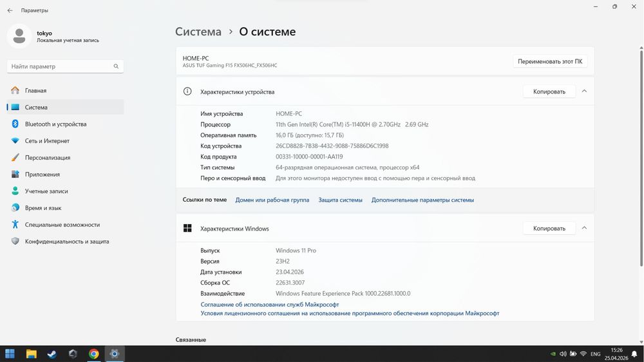Collapse the Характеристики устройства section
Image resolution: width=644 pixels, height=362 pixels.
(585, 91)
